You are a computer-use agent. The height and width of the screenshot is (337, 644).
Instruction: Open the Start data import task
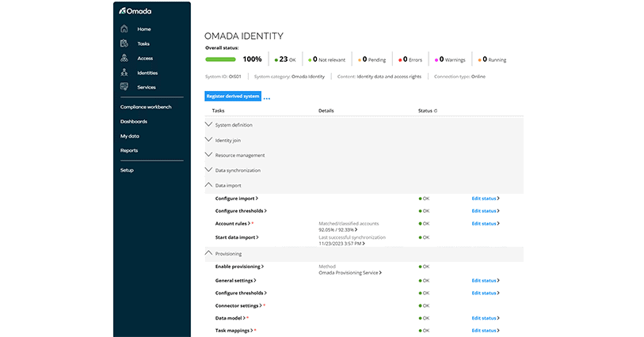237,237
